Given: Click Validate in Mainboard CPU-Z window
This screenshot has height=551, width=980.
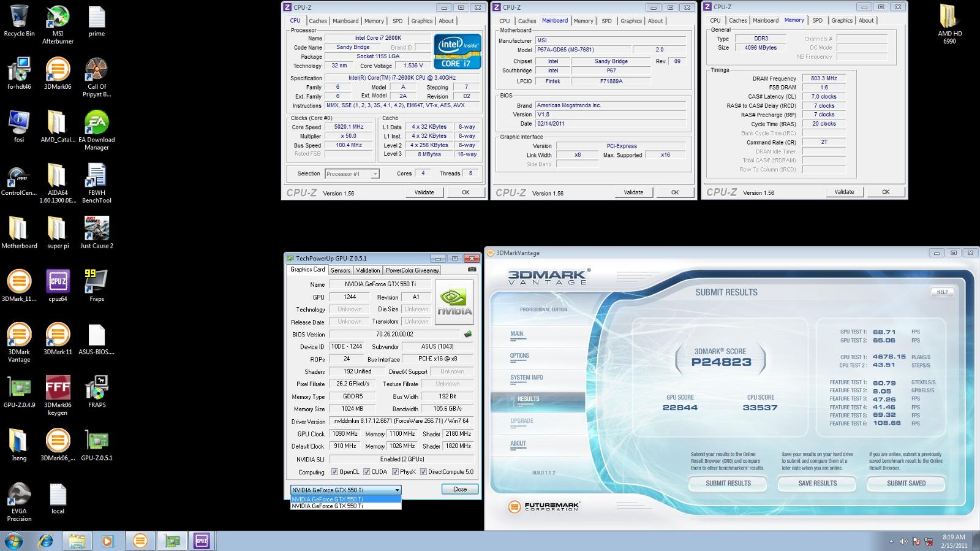Looking at the screenshot, I should pyautogui.click(x=633, y=192).
